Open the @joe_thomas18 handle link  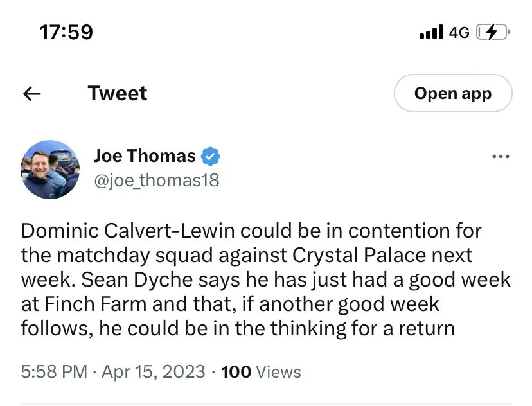click(x=157, y=181)
